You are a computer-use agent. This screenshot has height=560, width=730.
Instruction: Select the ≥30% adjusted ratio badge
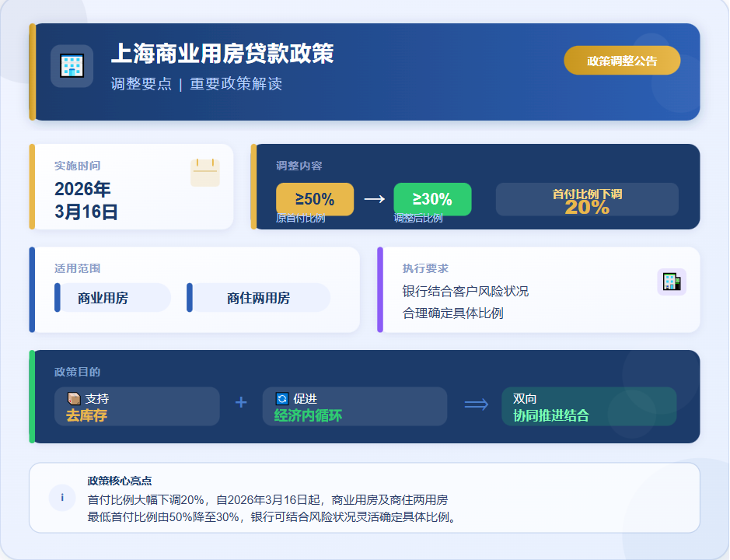[432, 199]
